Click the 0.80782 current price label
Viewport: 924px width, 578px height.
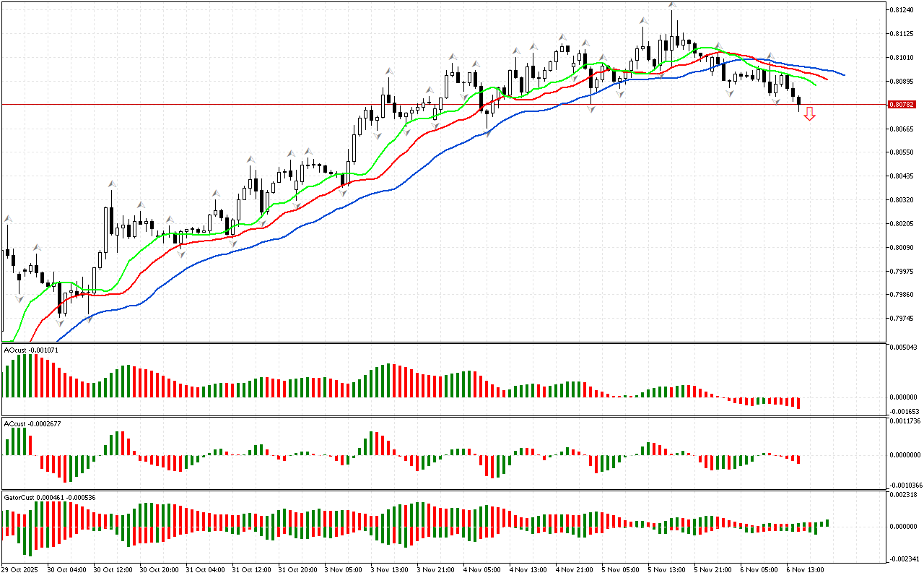pos(903,105)
